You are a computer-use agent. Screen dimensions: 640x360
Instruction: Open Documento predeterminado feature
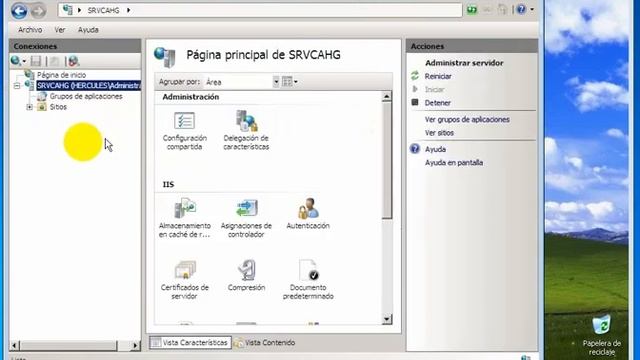(x=308, y=280)
